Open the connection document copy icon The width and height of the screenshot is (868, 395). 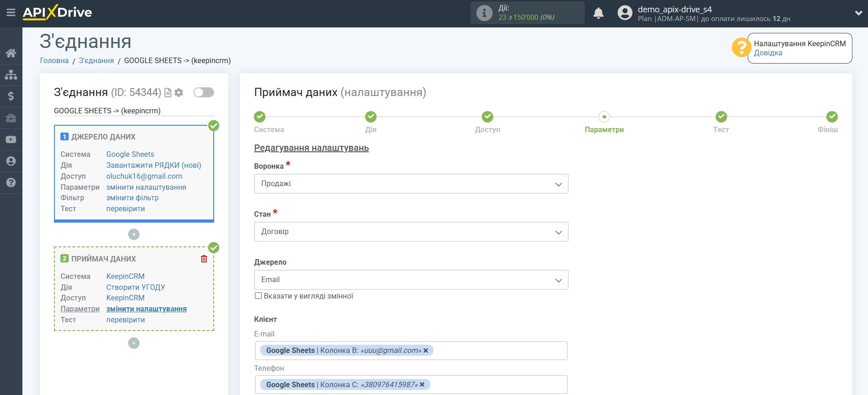(168, 92)
